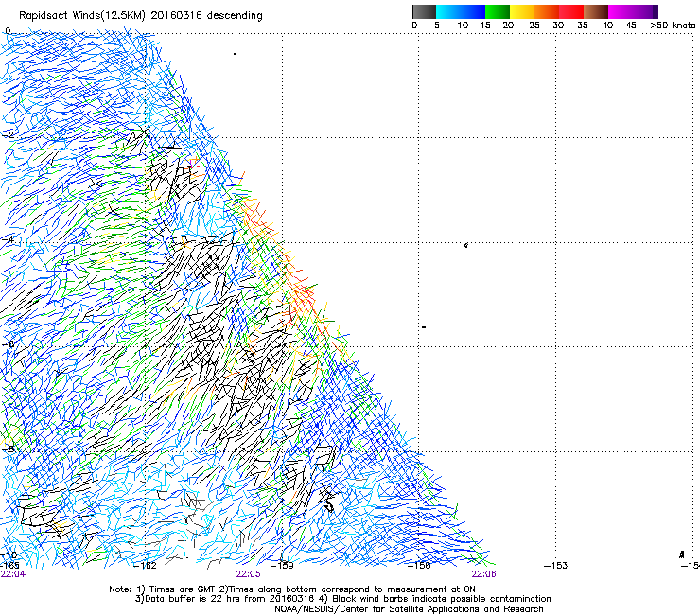Click the 'NOAA/NESDIS/Center for Satellite Applications and Research' credit
The width and height of the screenshot is (700, 615).
tap(409, 609)
